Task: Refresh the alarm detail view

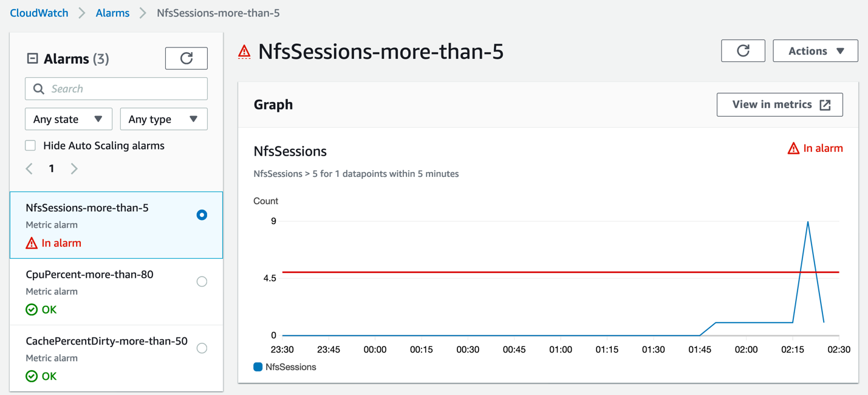Action: click(743, 51)
